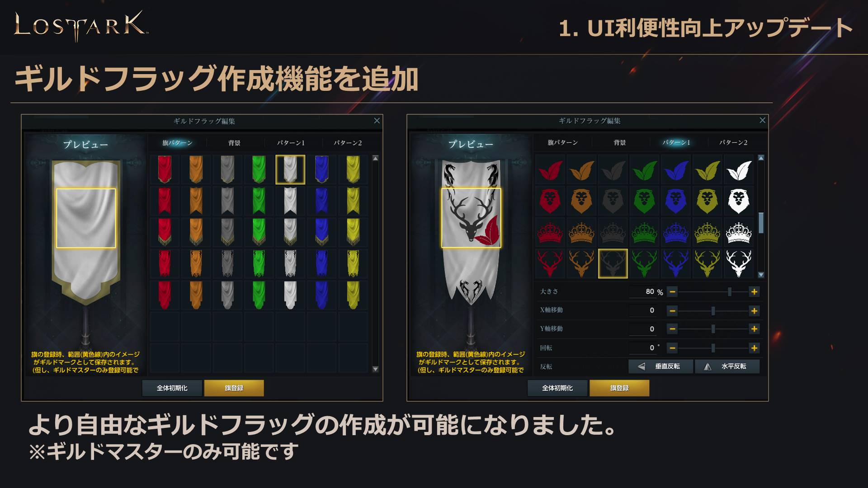Select the white flag highlighted in yellow
Viewport: 868px width, 488px height.
coord(290,169)
